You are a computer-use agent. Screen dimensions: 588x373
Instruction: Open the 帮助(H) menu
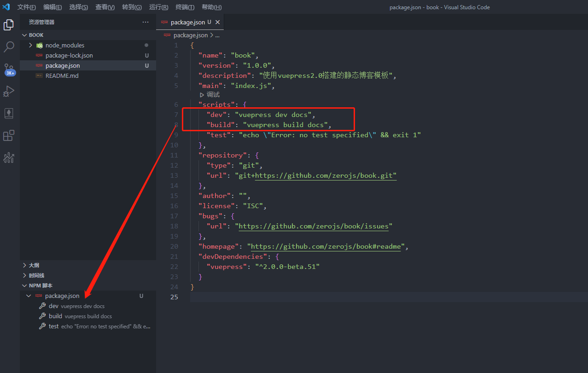coord(211,7)
